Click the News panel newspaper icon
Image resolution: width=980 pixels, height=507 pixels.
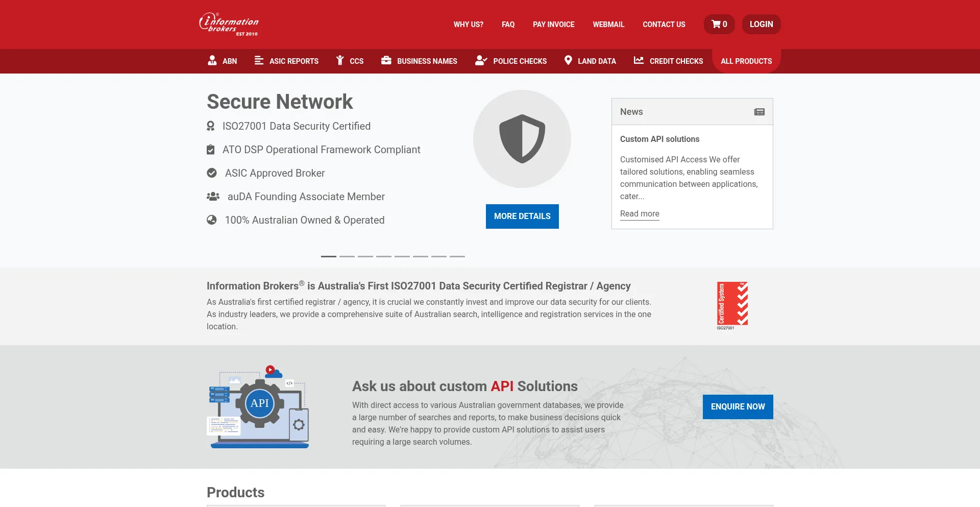pyautogui.click(x=759, y=112)
